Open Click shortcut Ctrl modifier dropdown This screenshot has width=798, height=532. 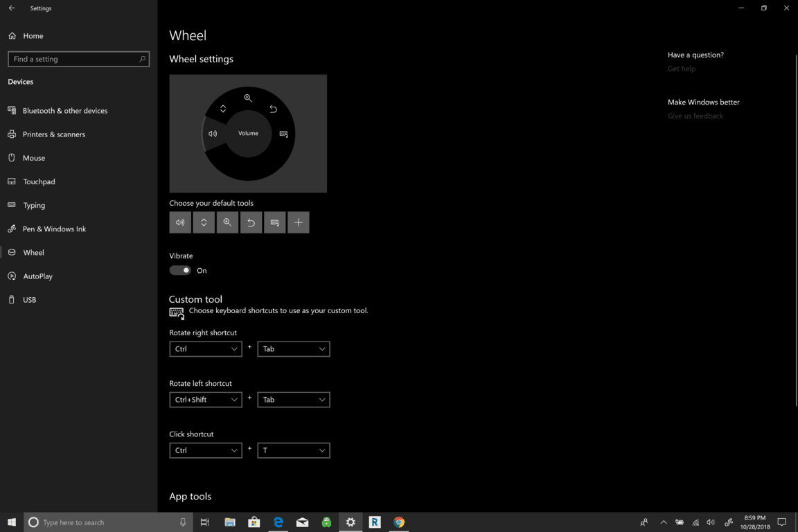(x=206, y=450)
